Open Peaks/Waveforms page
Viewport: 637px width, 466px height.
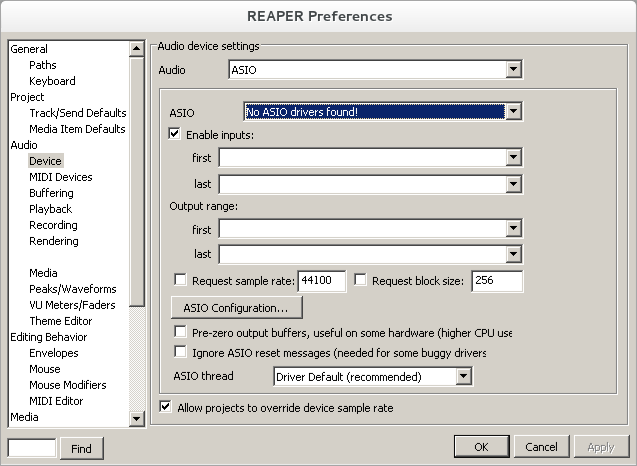click(x=73, y=289)
